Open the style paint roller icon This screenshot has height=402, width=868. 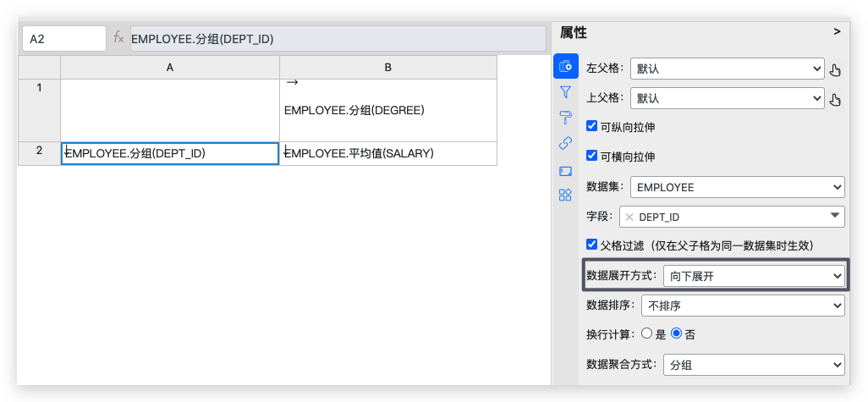tap(565, 117)
